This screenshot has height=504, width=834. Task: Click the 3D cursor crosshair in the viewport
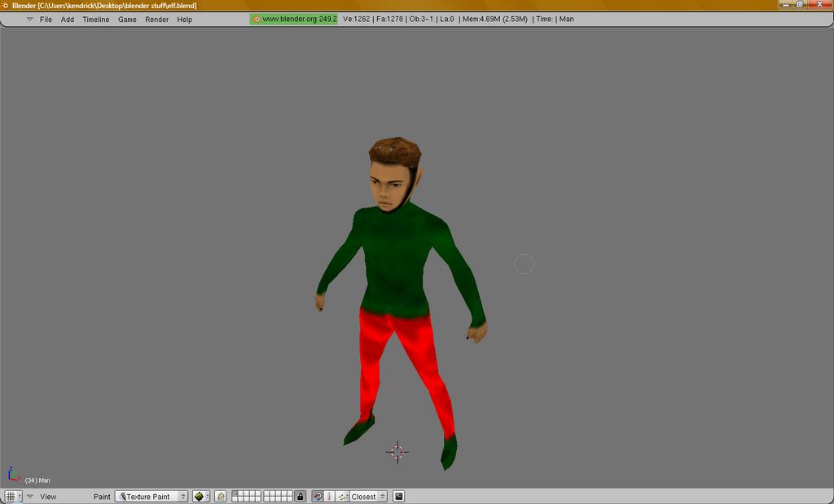pyautogui.click(x=397, y=452)
